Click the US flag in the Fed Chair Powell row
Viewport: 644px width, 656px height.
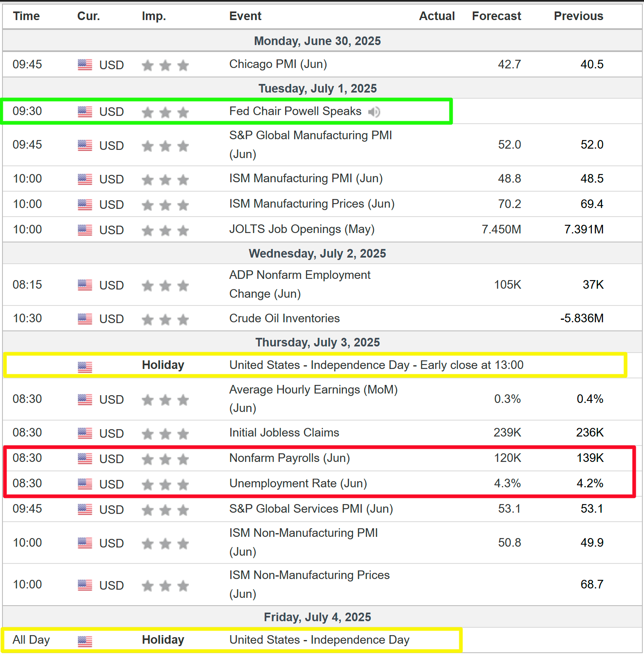pos(85,111)
